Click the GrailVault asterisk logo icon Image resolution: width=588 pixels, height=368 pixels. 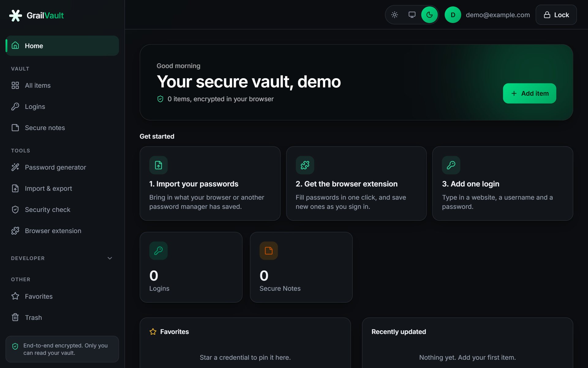pos(15,15)
